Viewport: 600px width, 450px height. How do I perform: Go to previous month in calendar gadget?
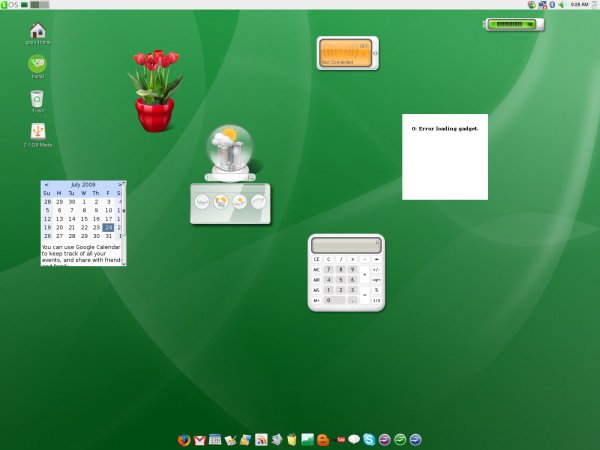(x=46, y=184)
